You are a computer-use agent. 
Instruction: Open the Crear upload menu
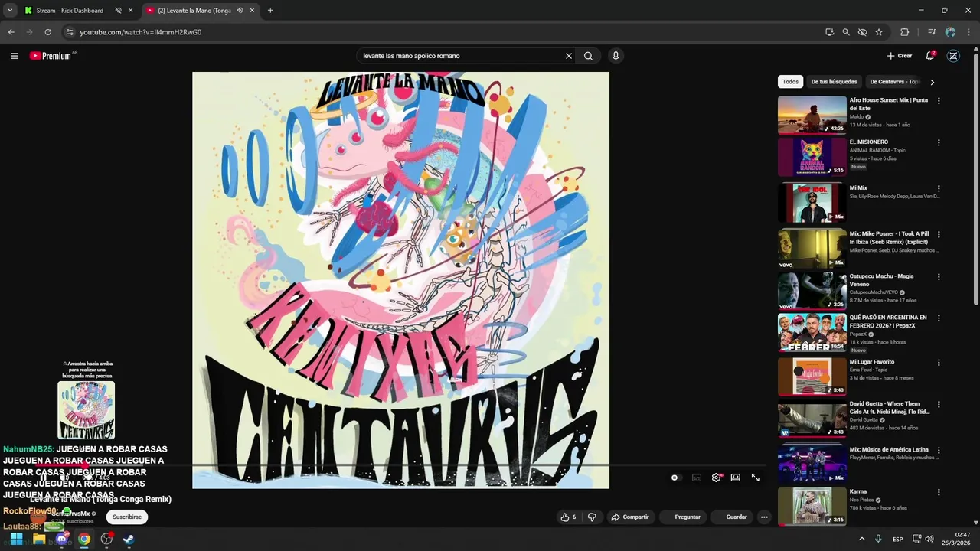click(900, 56)
